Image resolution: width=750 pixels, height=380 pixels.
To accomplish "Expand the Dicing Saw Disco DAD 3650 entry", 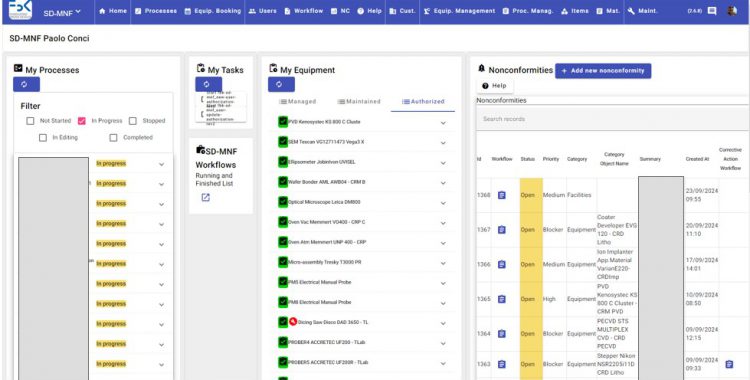I will click(x=443, y=323).
